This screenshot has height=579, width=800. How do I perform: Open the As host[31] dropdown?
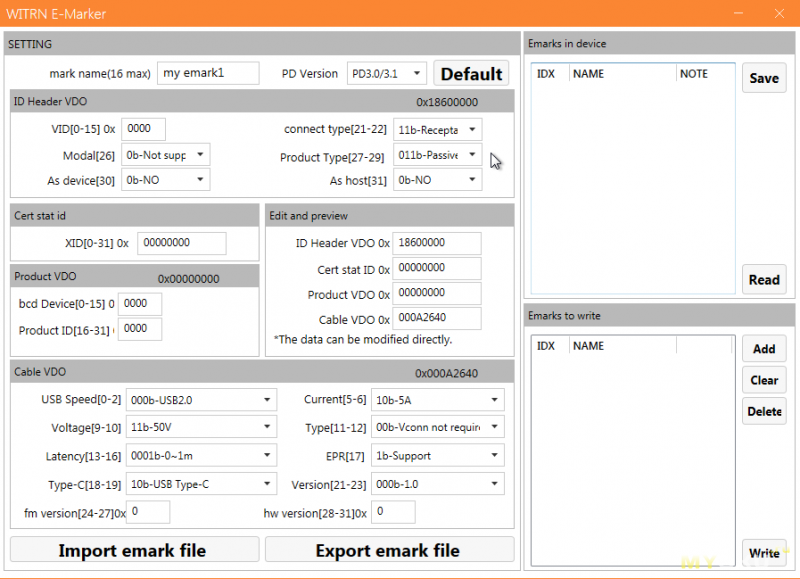pos(437,180)
